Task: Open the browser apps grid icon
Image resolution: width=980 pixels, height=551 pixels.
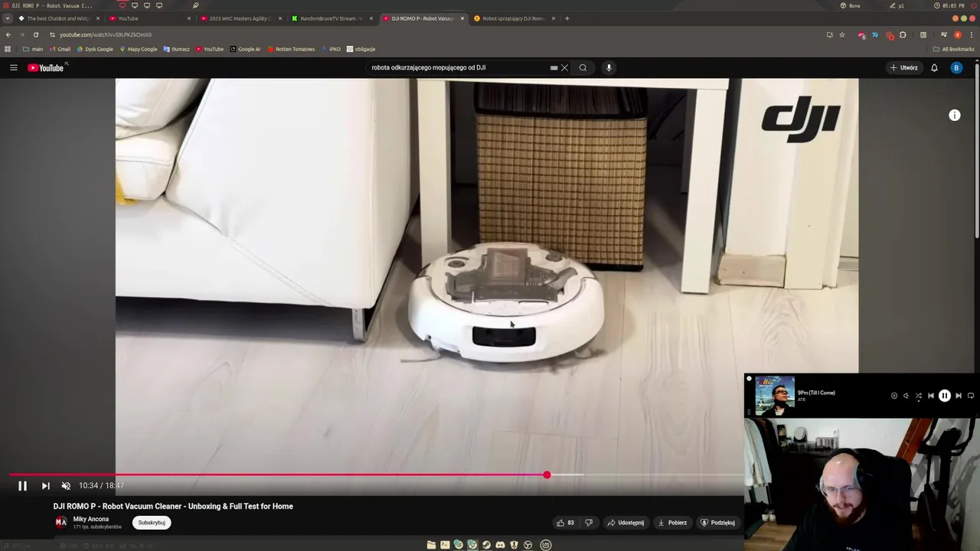Action: click(x=8, y=49)
